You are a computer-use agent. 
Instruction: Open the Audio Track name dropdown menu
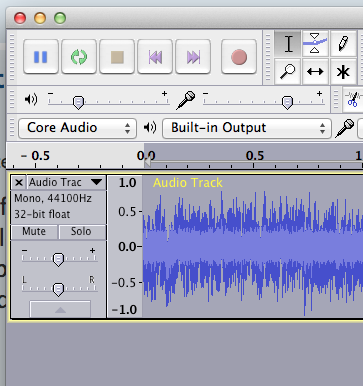(66, 182)
